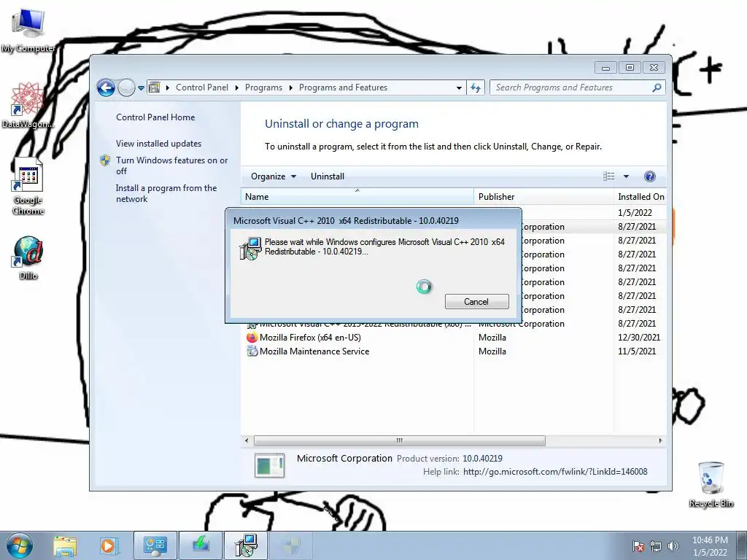
Task: Open the Dillo desktop shortcut
Action: tap(28, 257)
